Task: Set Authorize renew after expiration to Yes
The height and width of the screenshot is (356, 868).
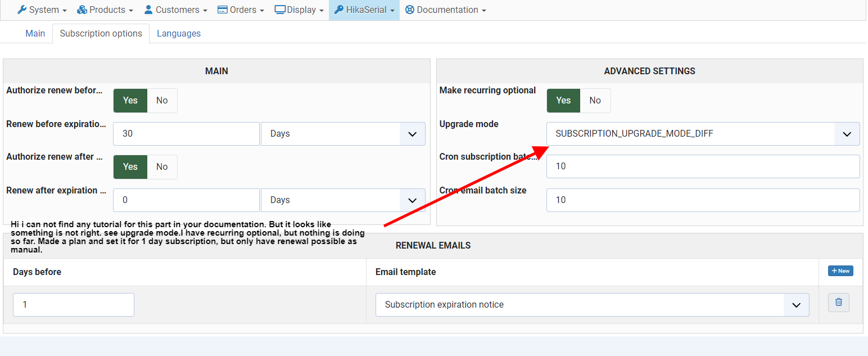Action: click(130, 167)
